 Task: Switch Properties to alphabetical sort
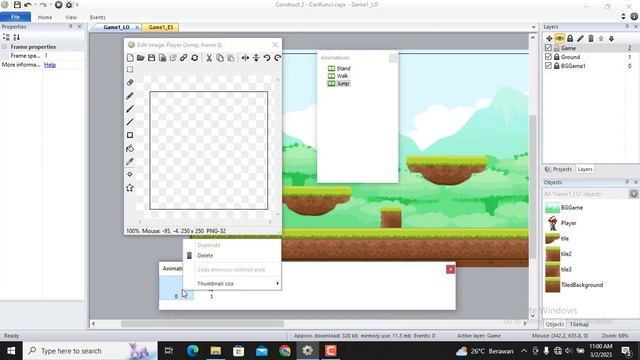16,37
